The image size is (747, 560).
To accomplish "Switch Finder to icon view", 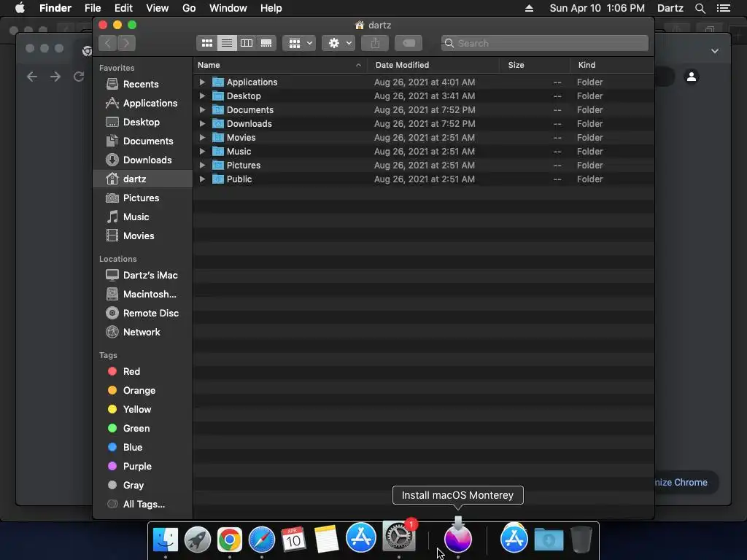I will coord(206,43).
